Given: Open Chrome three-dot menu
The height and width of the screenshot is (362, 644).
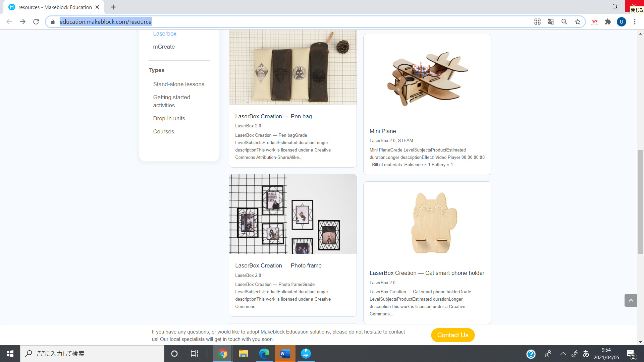Looking at the screenshot, I should pyautogui.click(x=635, y=22).
